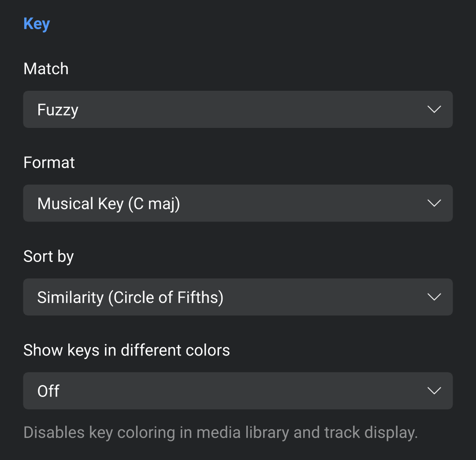The width and height of the screenshot is (476, 460).
Task: Click the words 'media library' in the hint
Action: tap(243, 433)
